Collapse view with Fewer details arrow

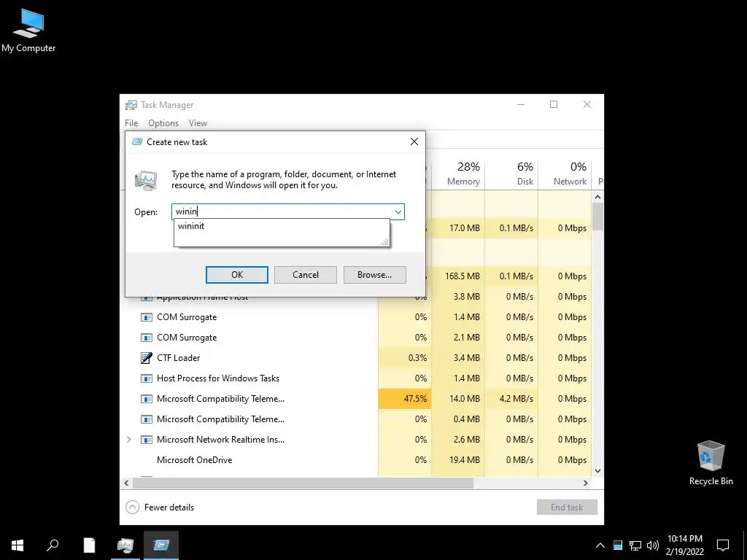click(x=133, y=507)
